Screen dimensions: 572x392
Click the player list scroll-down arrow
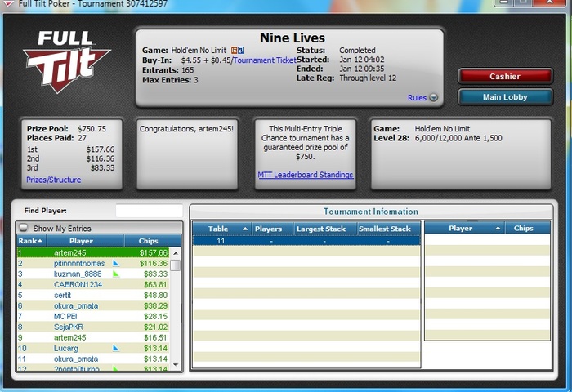(176, 365)
